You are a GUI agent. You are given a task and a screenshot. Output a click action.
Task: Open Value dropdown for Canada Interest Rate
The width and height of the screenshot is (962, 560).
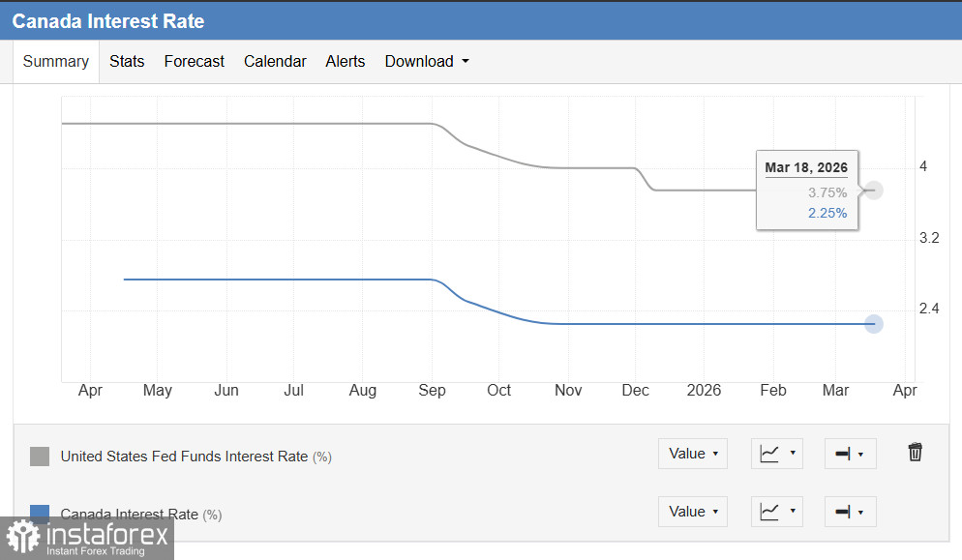(693, 512)
